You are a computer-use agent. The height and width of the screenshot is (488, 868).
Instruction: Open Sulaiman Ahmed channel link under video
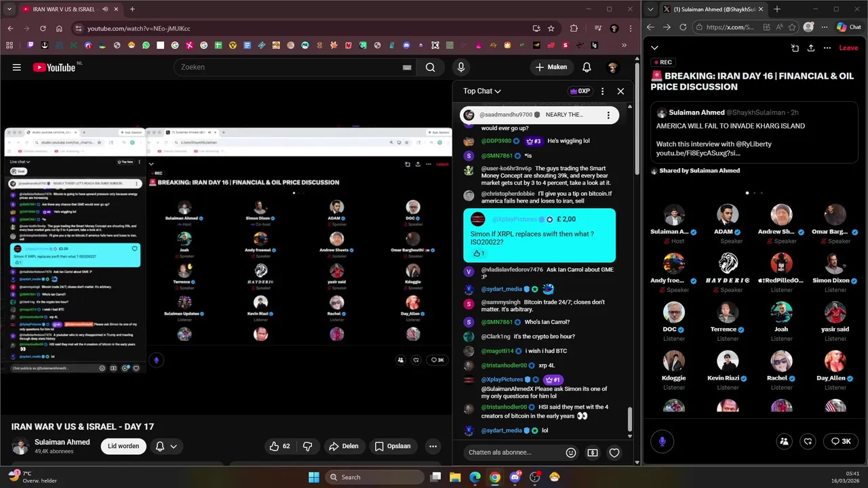tap(62, 442)
